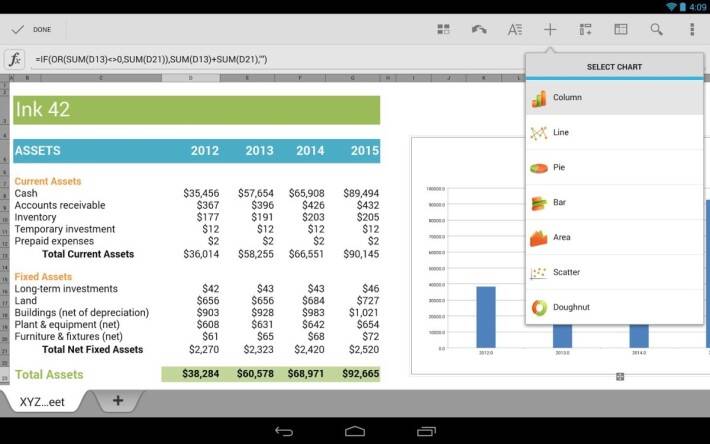Select Inventory value $203
This screenshot has width=710, height=444.
(313, 217)
